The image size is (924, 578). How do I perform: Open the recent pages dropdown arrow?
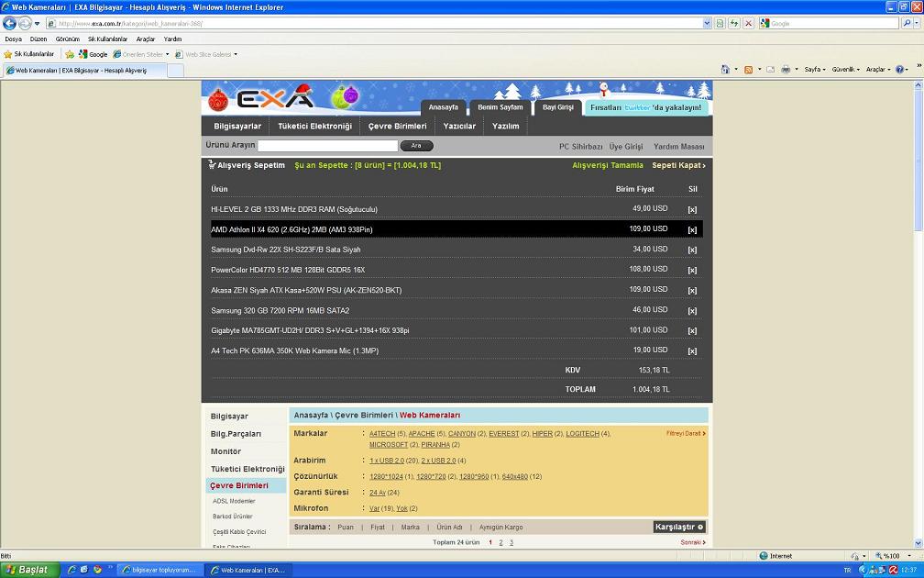click(x=37, y=24)
